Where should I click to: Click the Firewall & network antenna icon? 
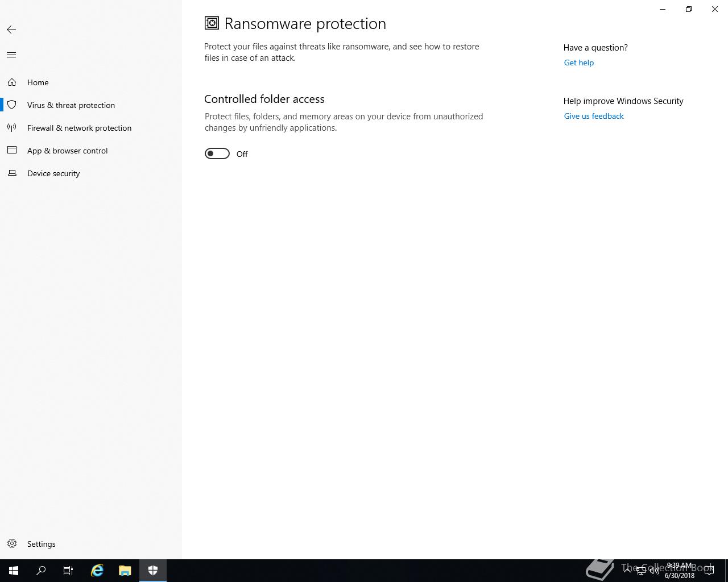(x=12, y=128)
